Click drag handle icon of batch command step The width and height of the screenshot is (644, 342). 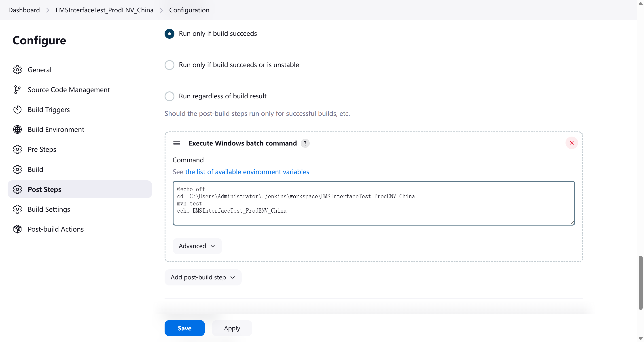tap(176, 143)
